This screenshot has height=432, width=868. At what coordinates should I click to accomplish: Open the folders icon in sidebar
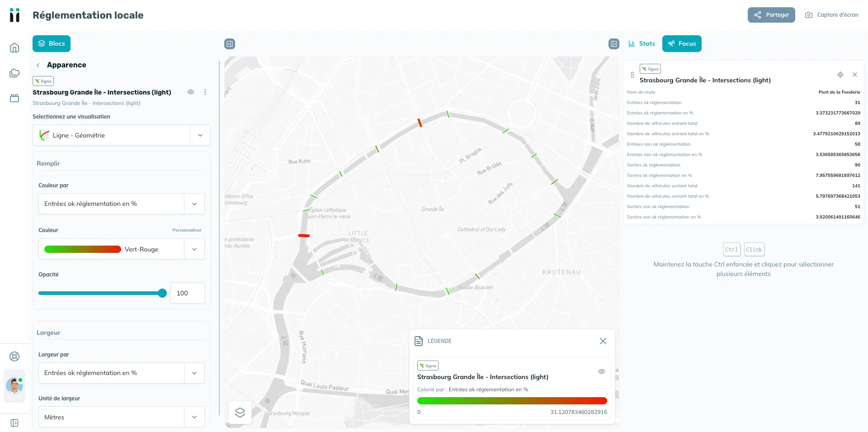point(14,73)
